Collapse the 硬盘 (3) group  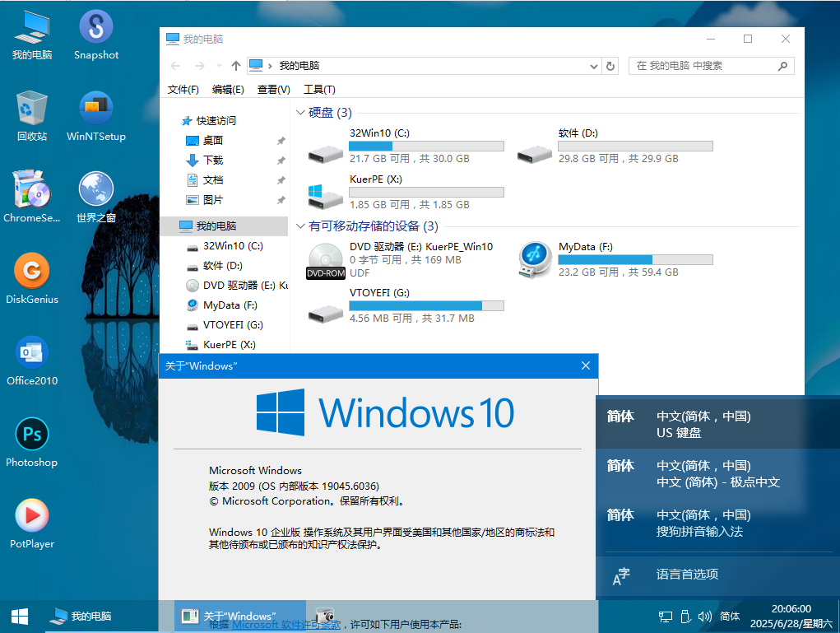(300, 113)
